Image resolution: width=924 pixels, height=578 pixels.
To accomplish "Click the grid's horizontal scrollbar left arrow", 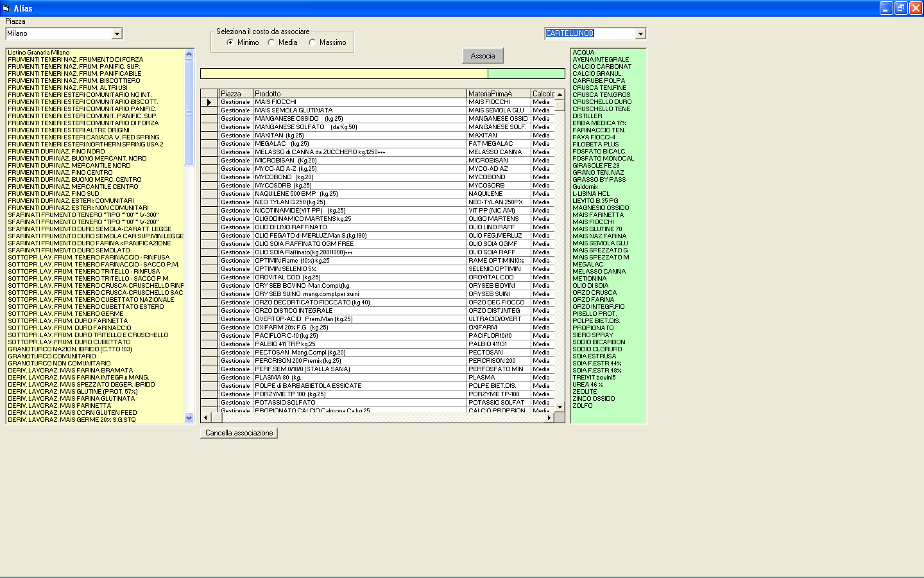I will (205, 417).
